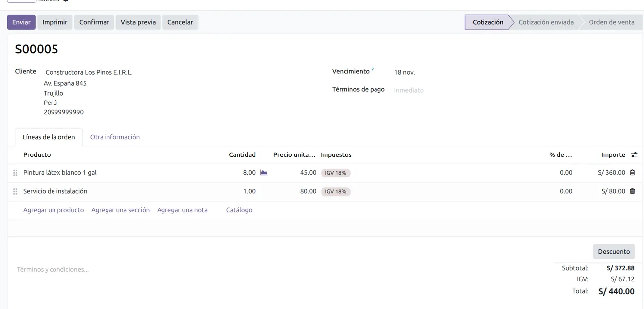Click the Enviar button

(21, 22)
